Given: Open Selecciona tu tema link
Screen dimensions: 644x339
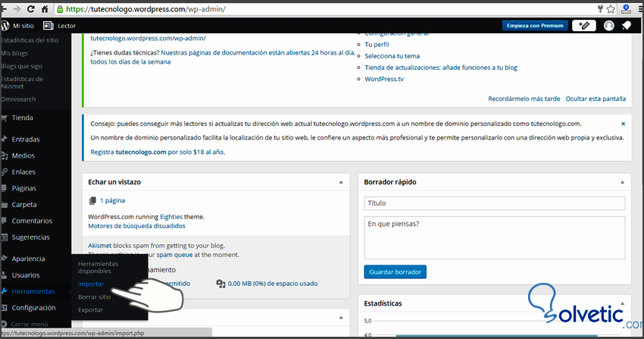Looking at the screenshot, I should 392,56.
